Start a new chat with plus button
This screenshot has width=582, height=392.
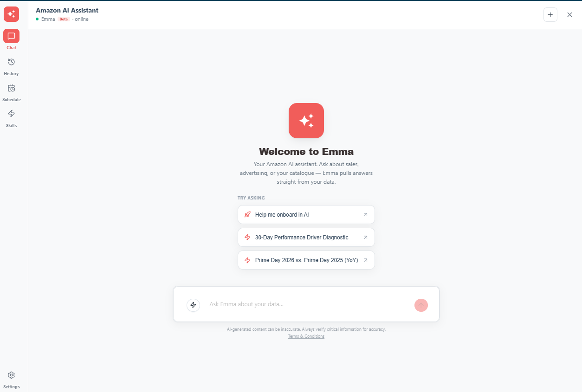(x=550, y=14)
